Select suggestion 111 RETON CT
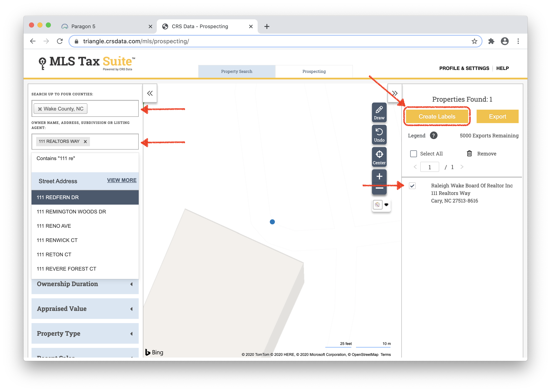 coord(85,254)
